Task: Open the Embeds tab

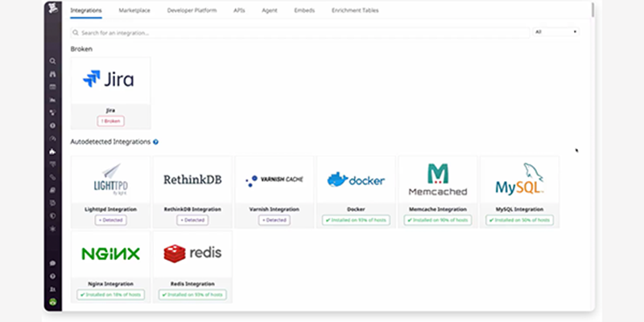Action: pos(304,10)
